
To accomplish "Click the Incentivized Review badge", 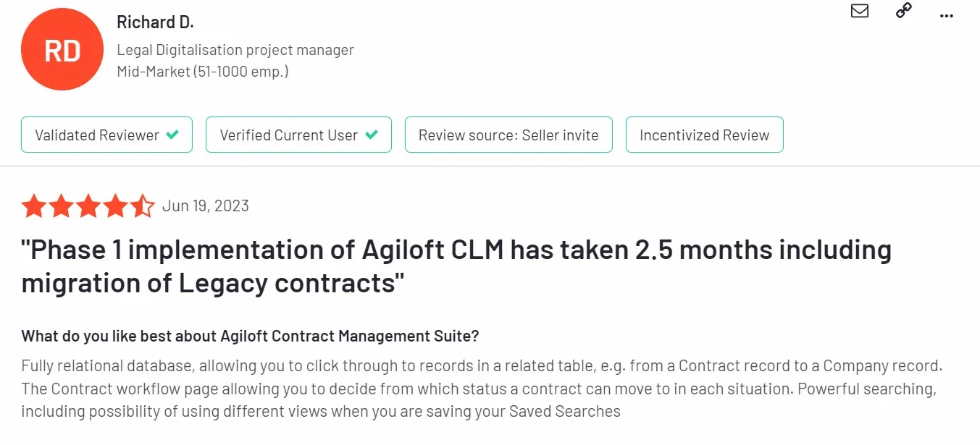I will click(x=704, y=135).
